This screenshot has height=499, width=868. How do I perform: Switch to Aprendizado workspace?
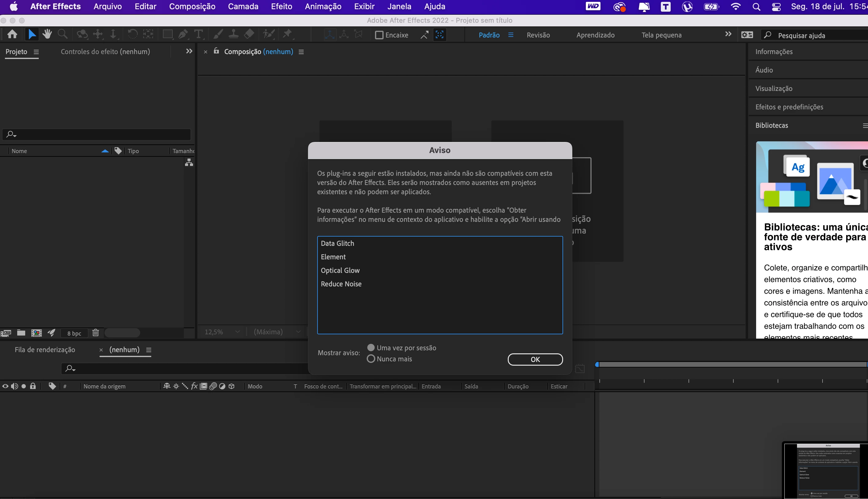[x=595, y=35]
